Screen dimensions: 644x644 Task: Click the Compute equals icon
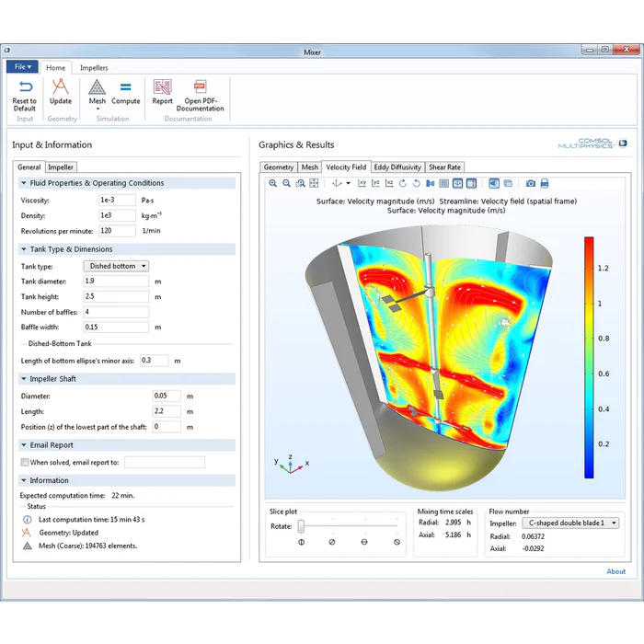(126, 86)
